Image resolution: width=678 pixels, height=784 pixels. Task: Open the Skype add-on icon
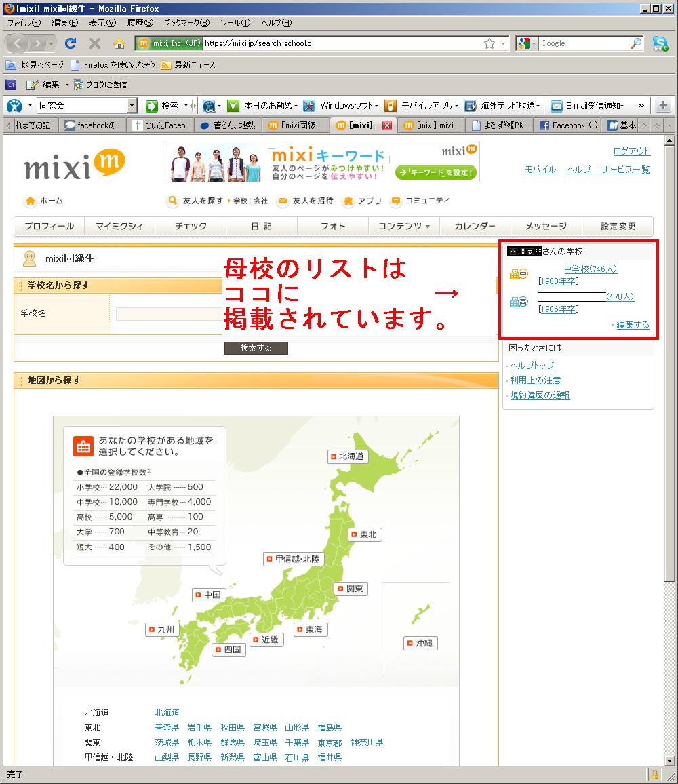(660, 43)
